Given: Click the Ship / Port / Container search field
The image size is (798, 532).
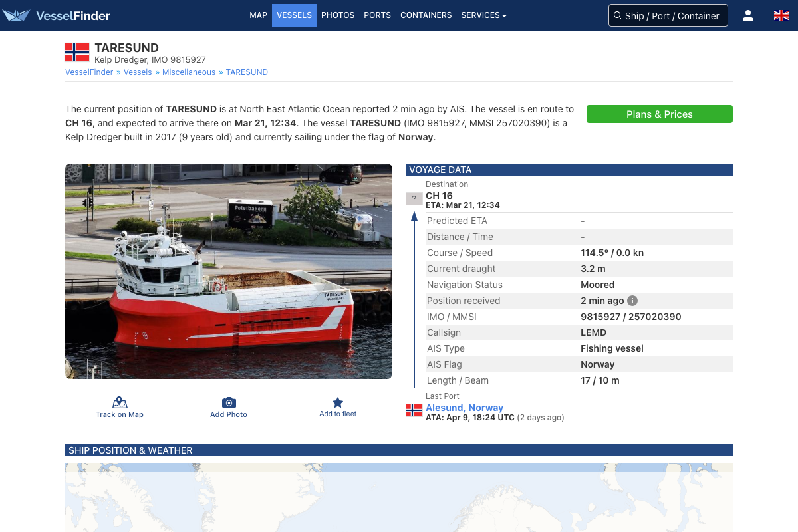Looking at the screenshot, I should pos(668,15).
